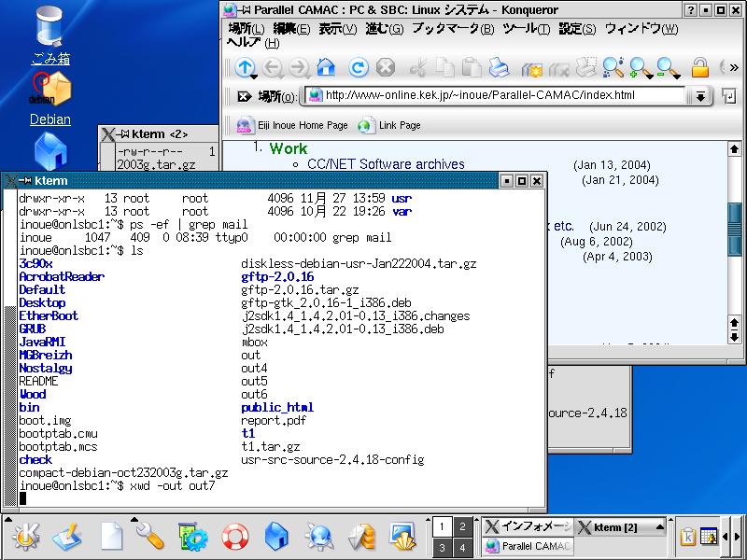Go to home URL in Konqueror toolbar

pyautogui.click(x=326, y=67)
